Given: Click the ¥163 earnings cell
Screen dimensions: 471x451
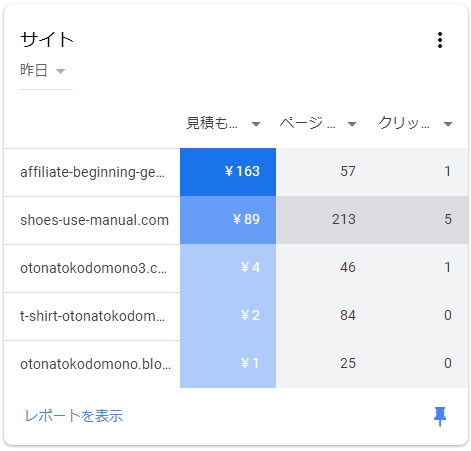Looking at the screenshot, I should (228, 172).
